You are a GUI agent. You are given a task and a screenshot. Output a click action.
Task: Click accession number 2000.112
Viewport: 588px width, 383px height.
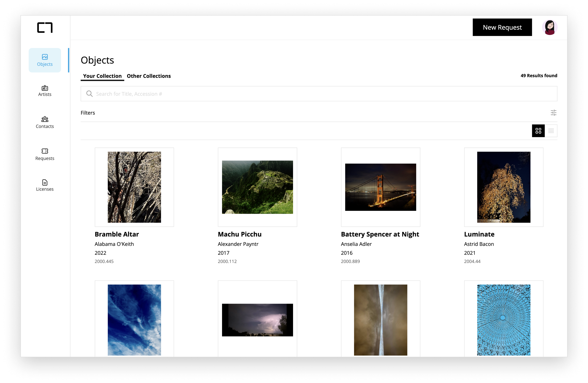coord(227,261)
